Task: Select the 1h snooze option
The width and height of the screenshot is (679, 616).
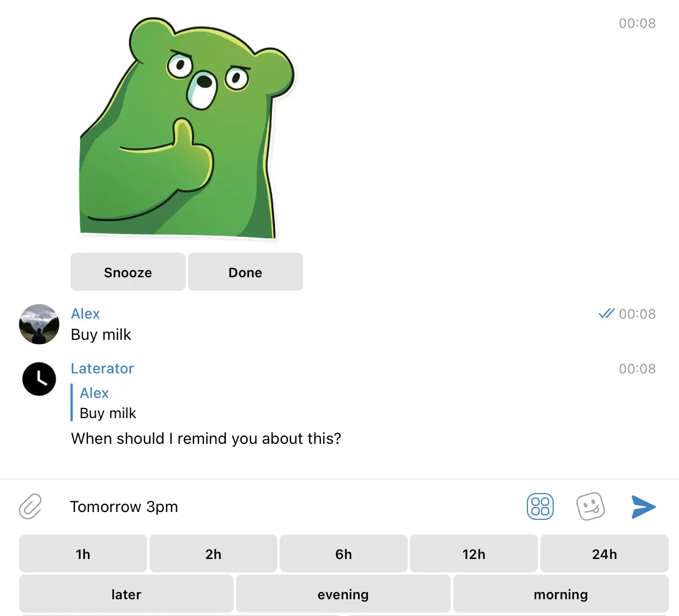Action: (x=83, y=554)
